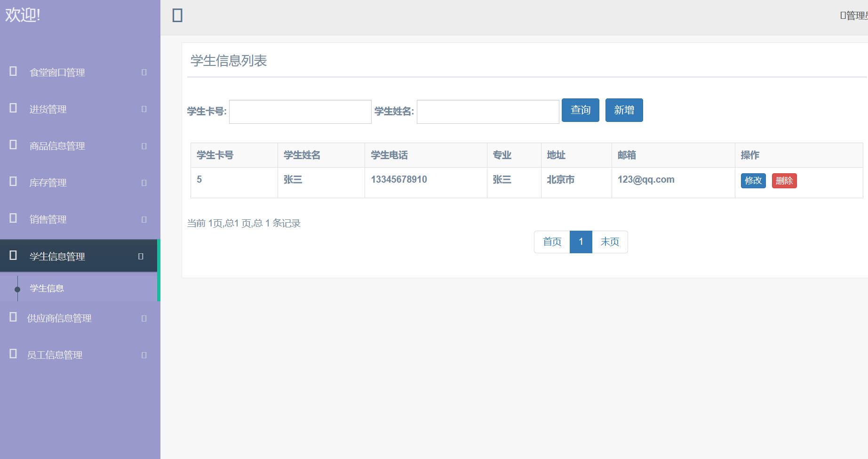Click the hamburger icon in the top bar
The height and width of the screenshot is (459, 868).
coord(176,16)
